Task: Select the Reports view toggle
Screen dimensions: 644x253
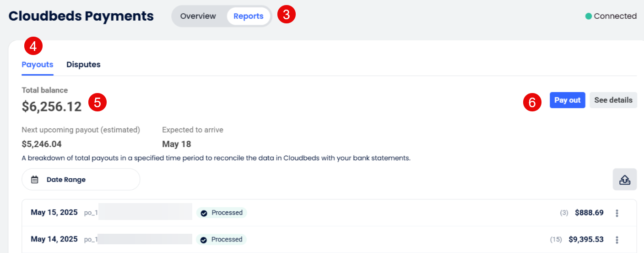Action: (x=248, y=16)
